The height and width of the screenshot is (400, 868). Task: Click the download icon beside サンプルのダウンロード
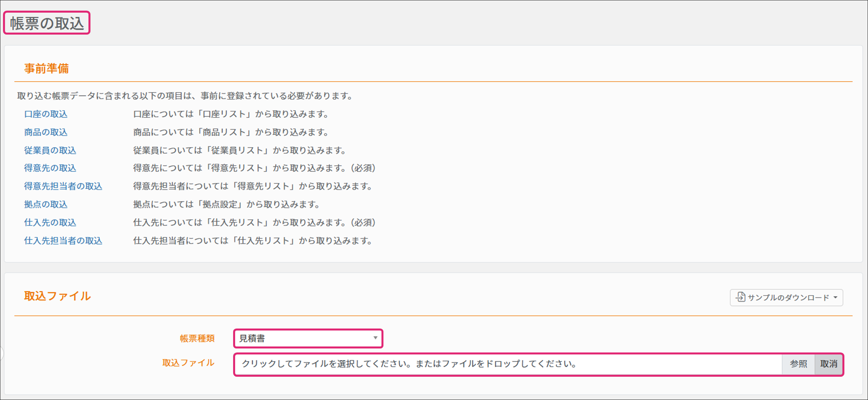coord(740,297)
